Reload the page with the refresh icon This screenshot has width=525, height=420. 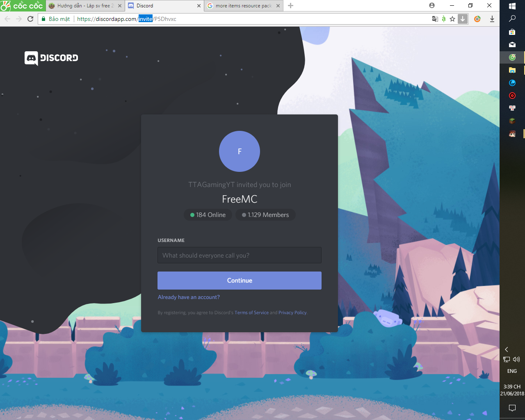[x=30, y=19]
